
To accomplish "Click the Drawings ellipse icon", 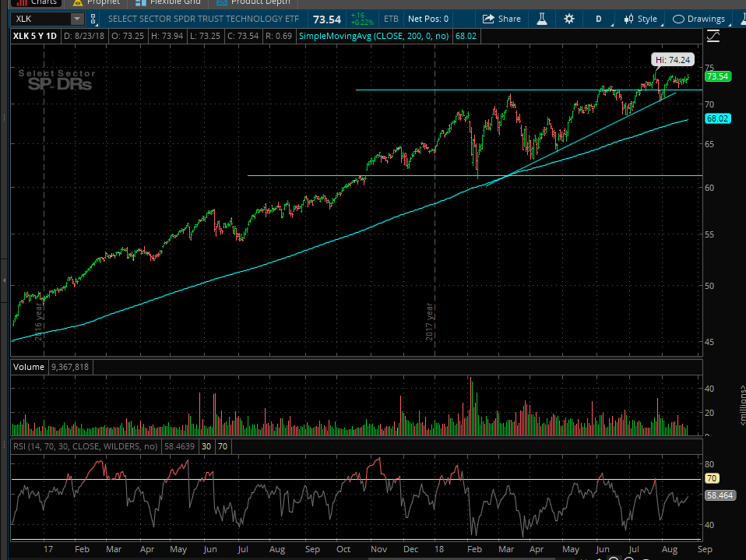I will click(678, 19).
